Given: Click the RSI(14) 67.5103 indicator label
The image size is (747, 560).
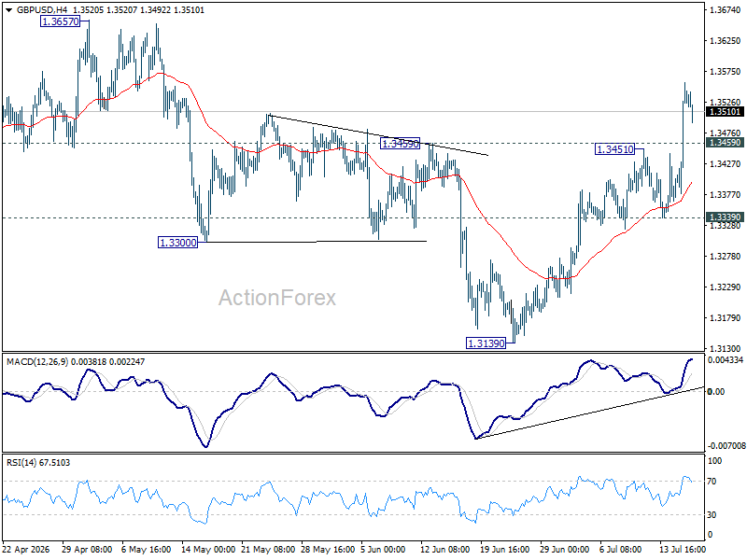Looking at the screenshot, I should pyautogui.click(x=38, y=463).
